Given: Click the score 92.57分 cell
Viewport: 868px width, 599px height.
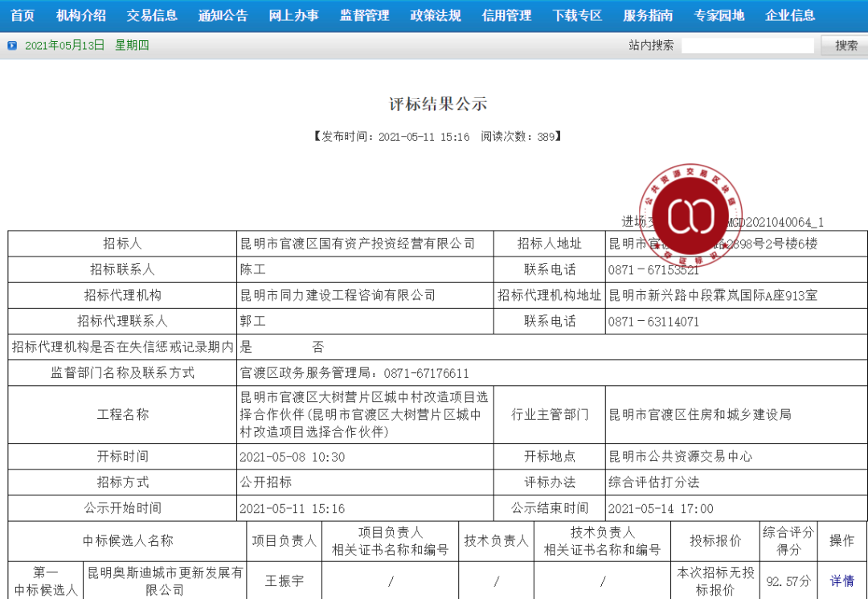Looking at the screenshot, I should pyautogui.click(x=788, y=581).
